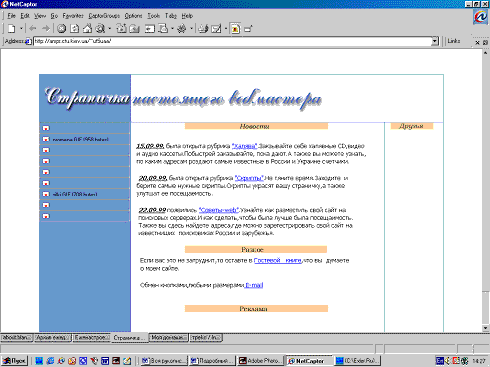Image resolution: width=490 pixels, height=367 pixels.
Task: Click the address bar URL field
Action: (232, 41)
